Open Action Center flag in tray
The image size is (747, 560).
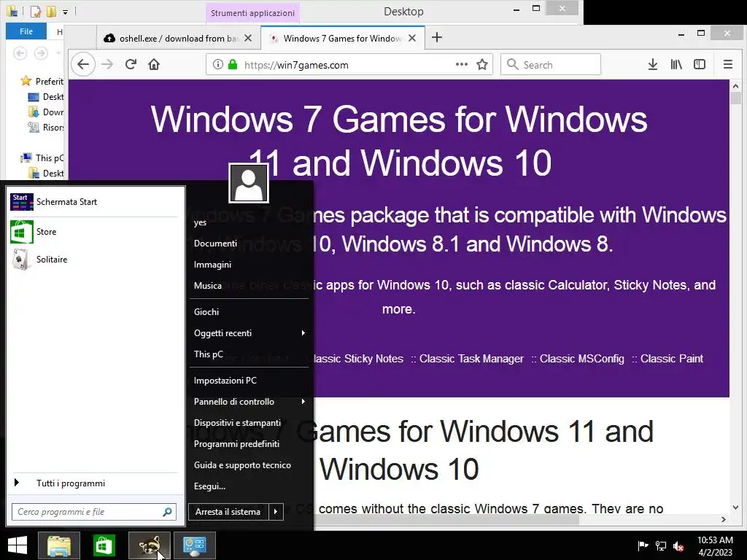[x=643, y=545]
